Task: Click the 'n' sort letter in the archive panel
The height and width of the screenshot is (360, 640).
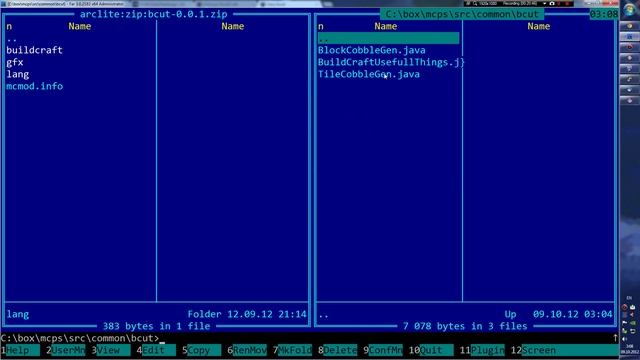Action: [x=9, y=27]
